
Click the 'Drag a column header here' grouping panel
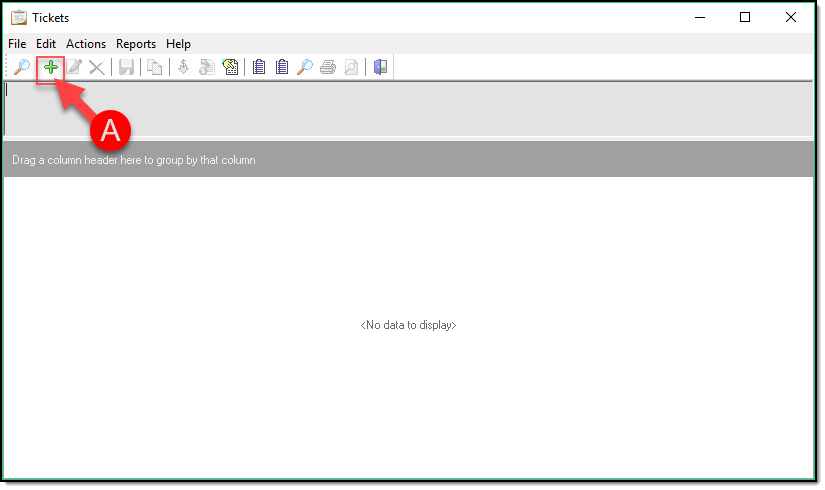coord(400,160)
